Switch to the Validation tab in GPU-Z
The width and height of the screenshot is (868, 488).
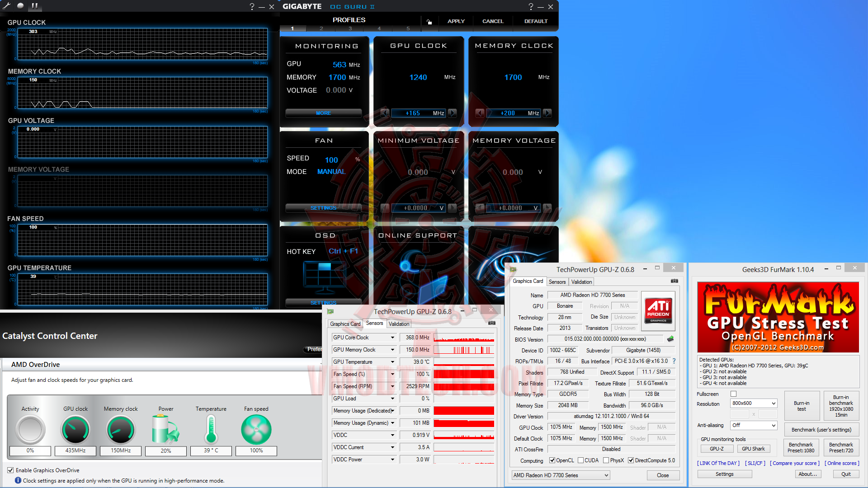[x=581, y=282]
